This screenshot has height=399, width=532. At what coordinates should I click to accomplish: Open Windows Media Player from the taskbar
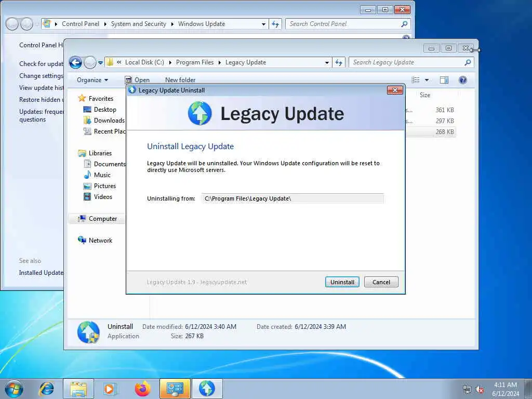(x=110, y=389)
